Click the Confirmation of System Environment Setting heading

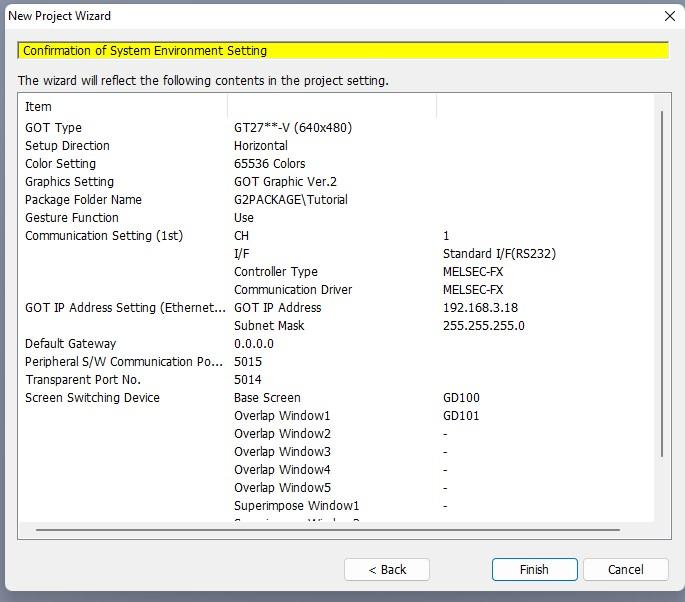145,51
